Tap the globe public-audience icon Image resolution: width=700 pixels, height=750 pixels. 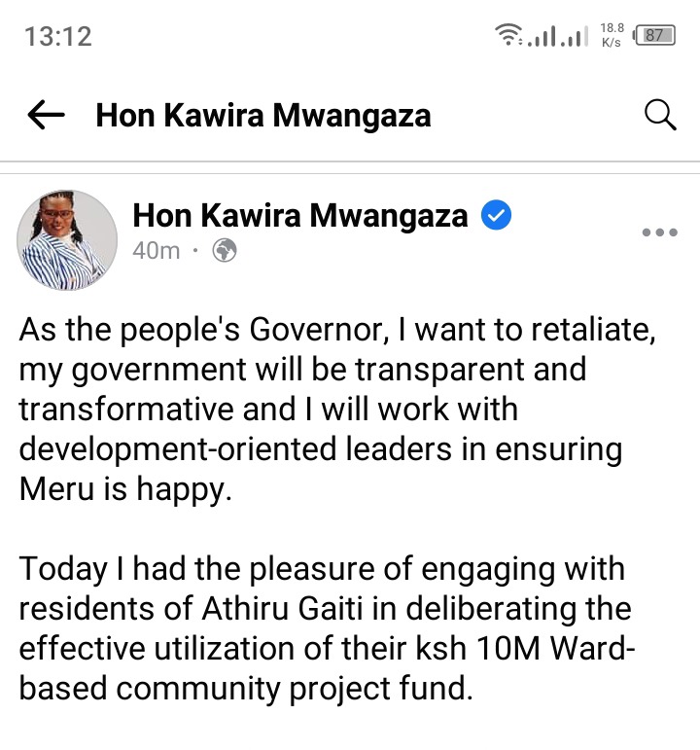[225, 250]
